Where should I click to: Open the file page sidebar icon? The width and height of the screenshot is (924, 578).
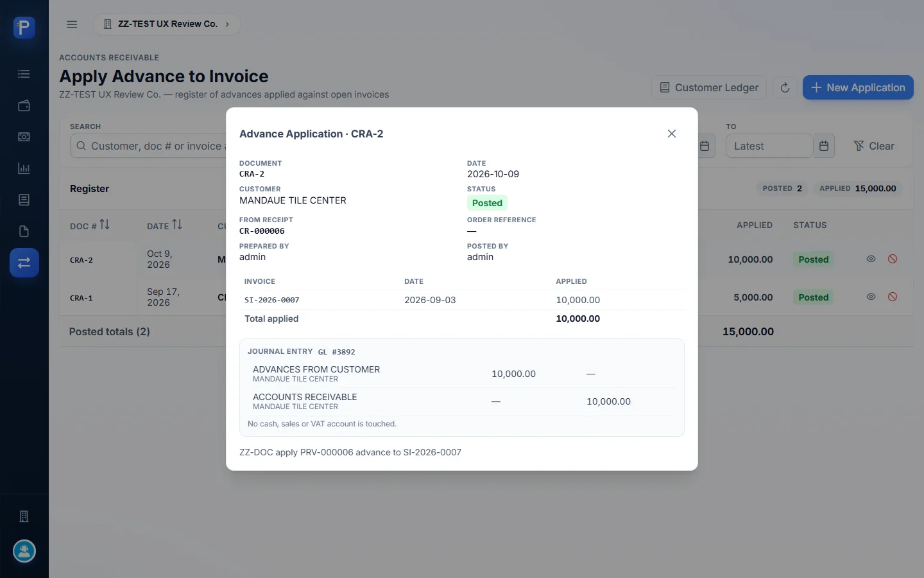pyautogui.click(x=24, y=231)
